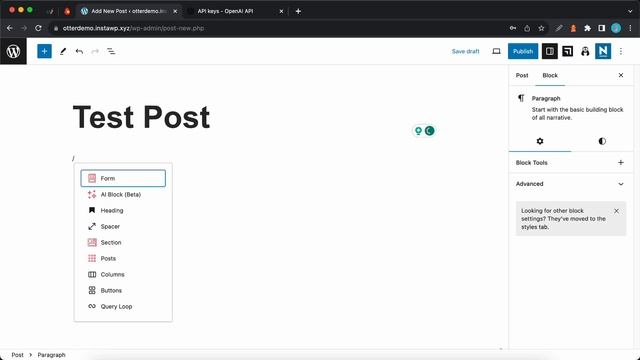
Task: Publish the post
Action: [523, 51]
